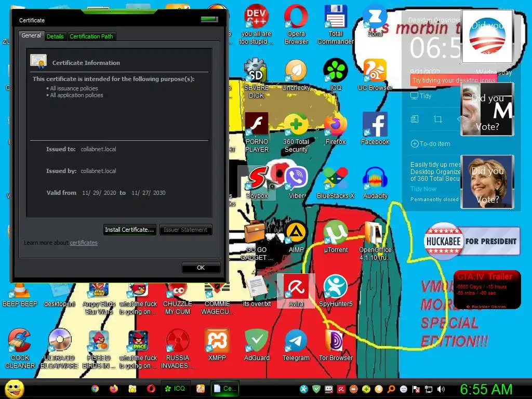Click Tidy Now link in Desktop Organizer
Viewport: 532px width, 399px height.
[x=423, y=189]
